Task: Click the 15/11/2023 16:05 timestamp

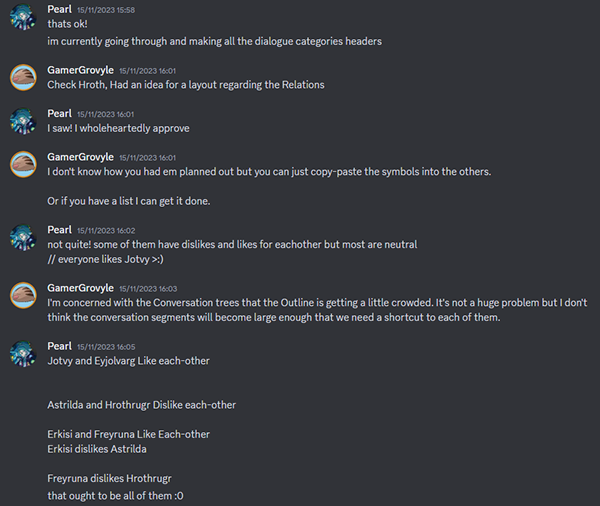Action: pyautogui.click(x=113, y=346)
